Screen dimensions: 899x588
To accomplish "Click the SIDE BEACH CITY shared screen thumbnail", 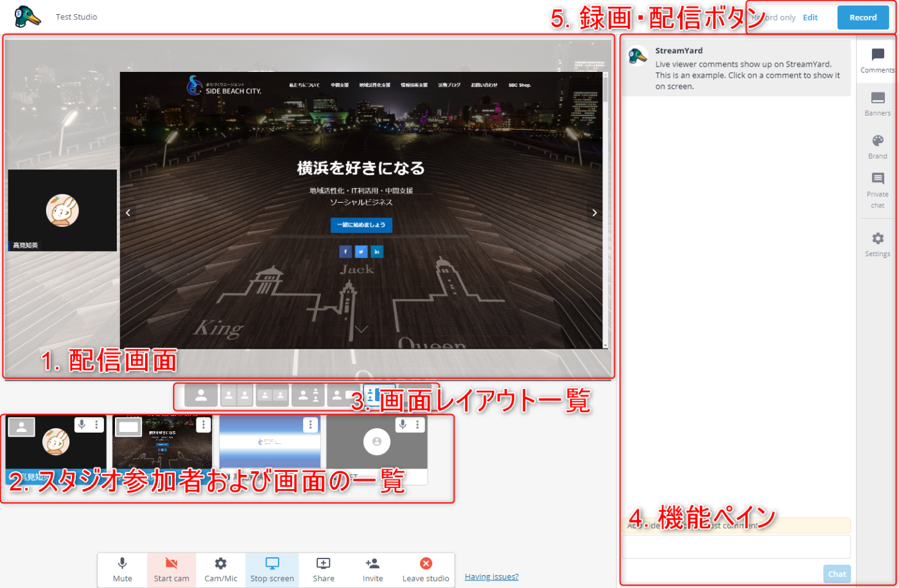I will pos(162,450).
